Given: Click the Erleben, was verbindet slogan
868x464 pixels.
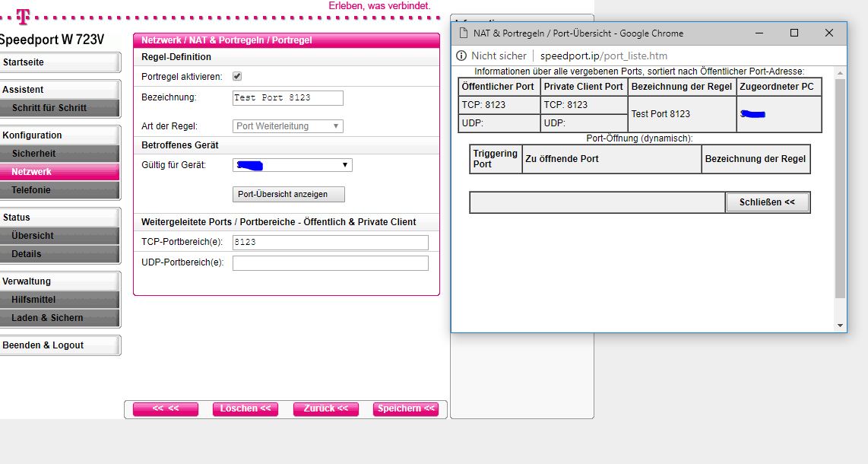Looking at the screenshot, I should (379, 6).
